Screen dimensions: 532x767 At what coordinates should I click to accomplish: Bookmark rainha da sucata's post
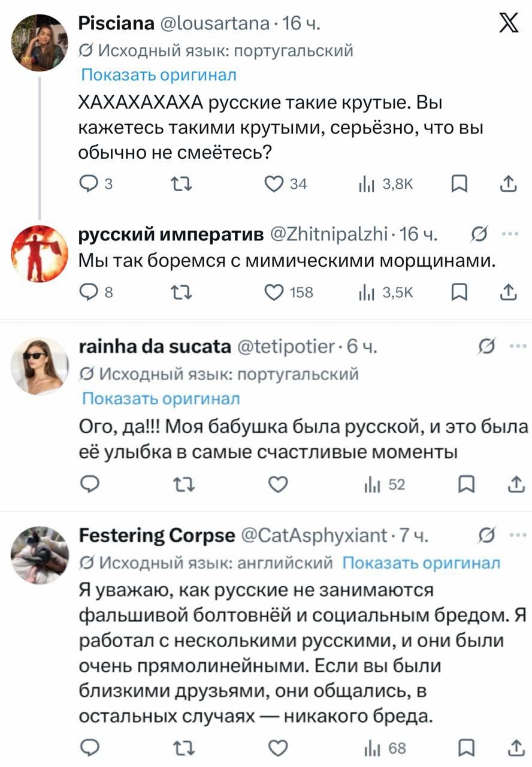[x=465, y=484]
